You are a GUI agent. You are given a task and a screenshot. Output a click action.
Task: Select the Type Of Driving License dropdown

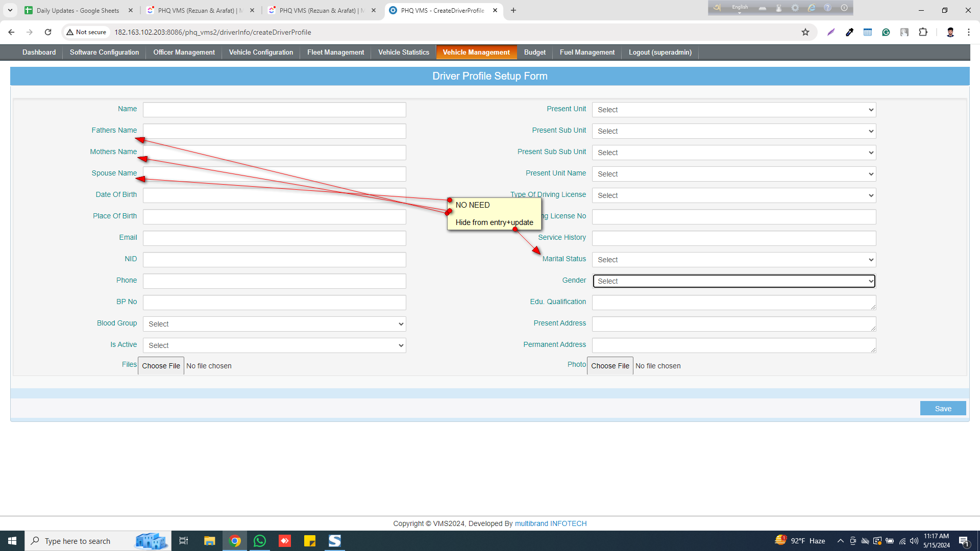(x=733, y=195)
